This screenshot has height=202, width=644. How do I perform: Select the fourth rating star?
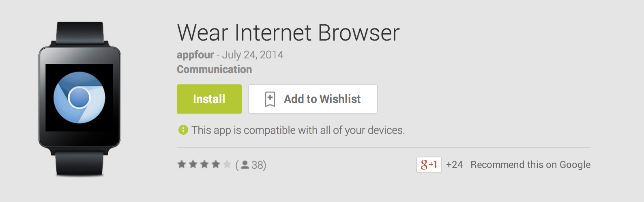click(x=216, y=164)
